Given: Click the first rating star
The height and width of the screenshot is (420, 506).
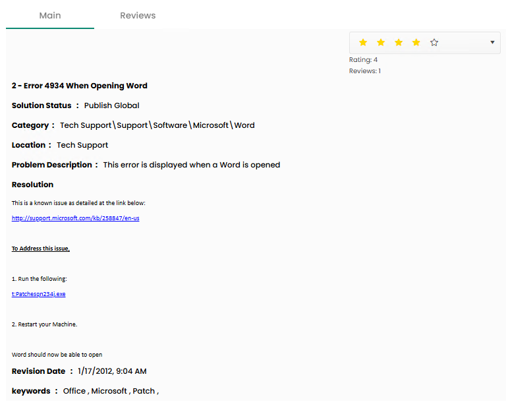Looking at the screenshot, I should [x=363, y=43].
